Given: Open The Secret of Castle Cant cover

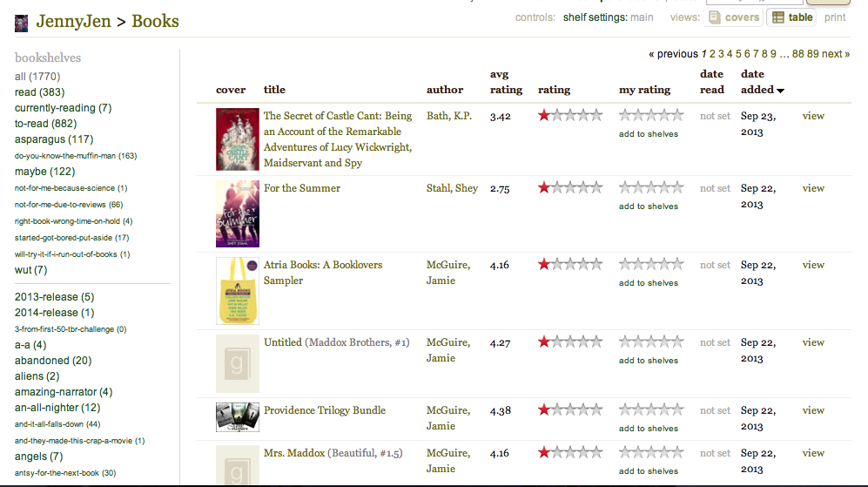Looking at the screenshot, I should pyautogui.click(x=238, y=139).
